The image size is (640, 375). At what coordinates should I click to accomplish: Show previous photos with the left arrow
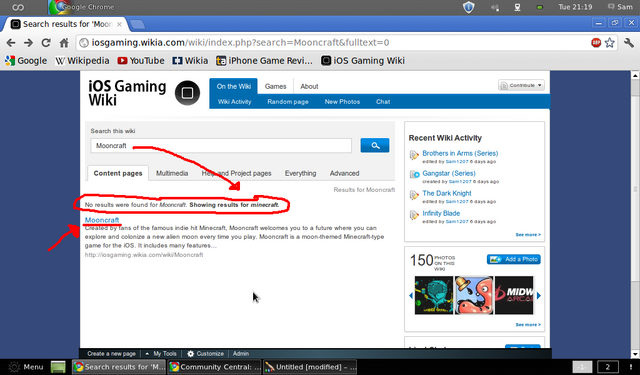[x=411, y=295]
